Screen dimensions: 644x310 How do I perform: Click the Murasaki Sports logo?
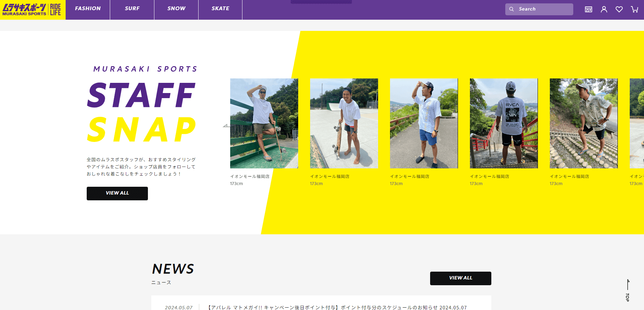coord(33,10)
